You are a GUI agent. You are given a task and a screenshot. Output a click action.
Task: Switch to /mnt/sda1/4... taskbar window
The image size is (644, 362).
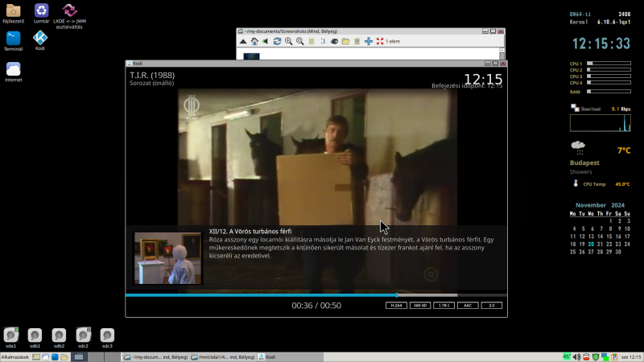pos(223,357)
